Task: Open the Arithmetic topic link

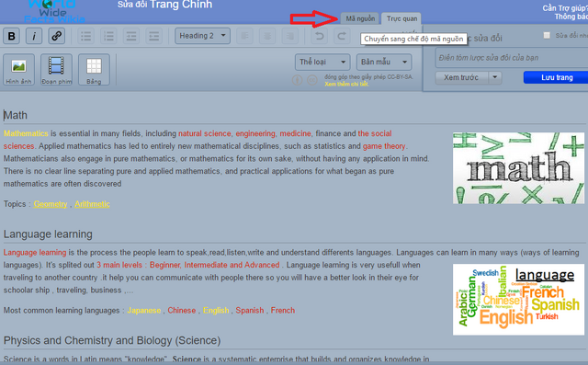Action: coord(92,204)
